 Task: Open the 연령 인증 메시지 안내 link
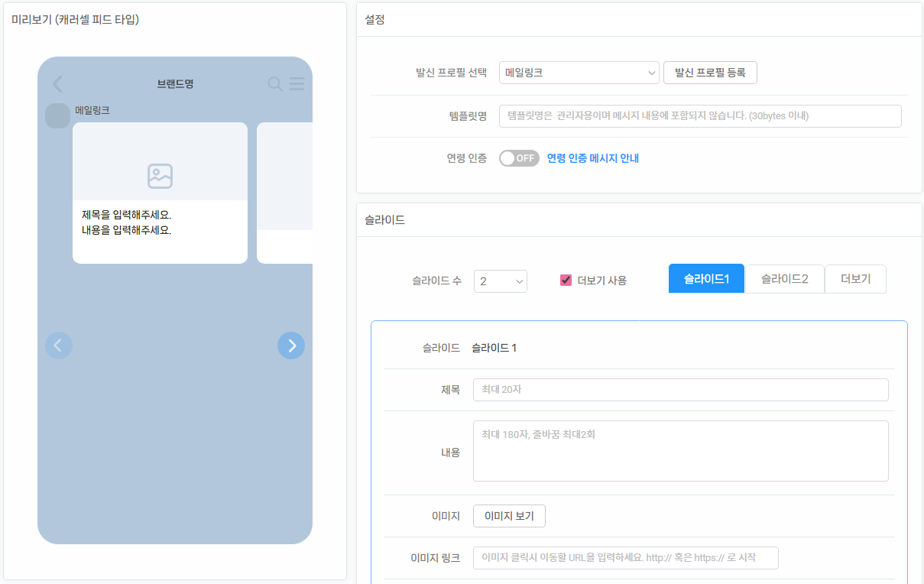point(592,158)
